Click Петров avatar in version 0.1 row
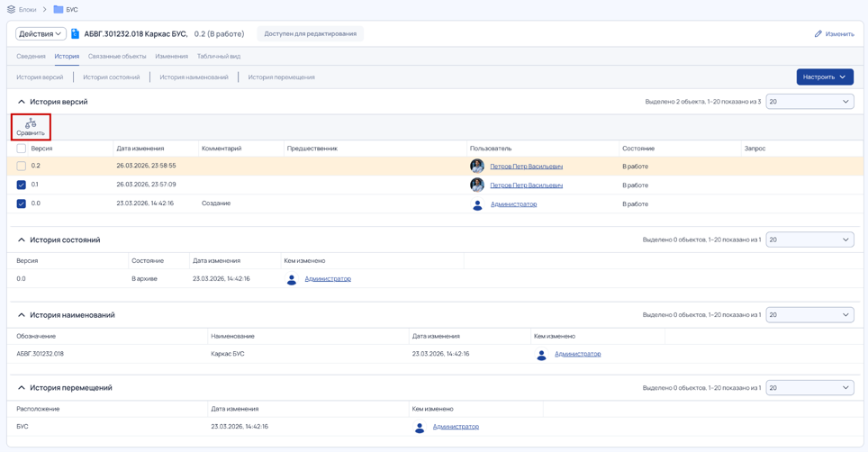Image resolution: width=868 pixels, height=452 pixels. click(477, 185)
